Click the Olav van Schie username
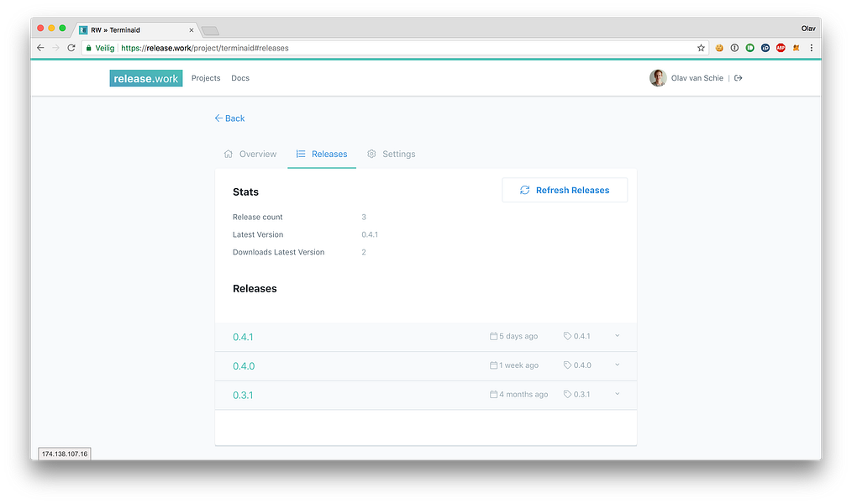 tap(697, 77)
